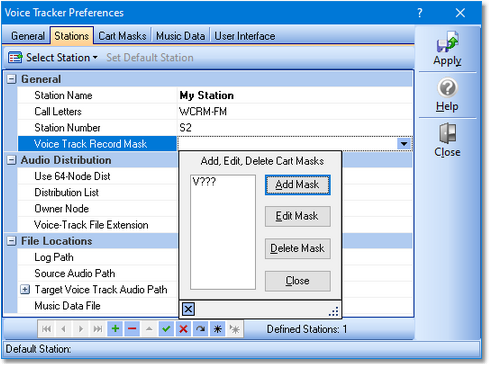Select the V??? mask in the list

coord(204,182)
